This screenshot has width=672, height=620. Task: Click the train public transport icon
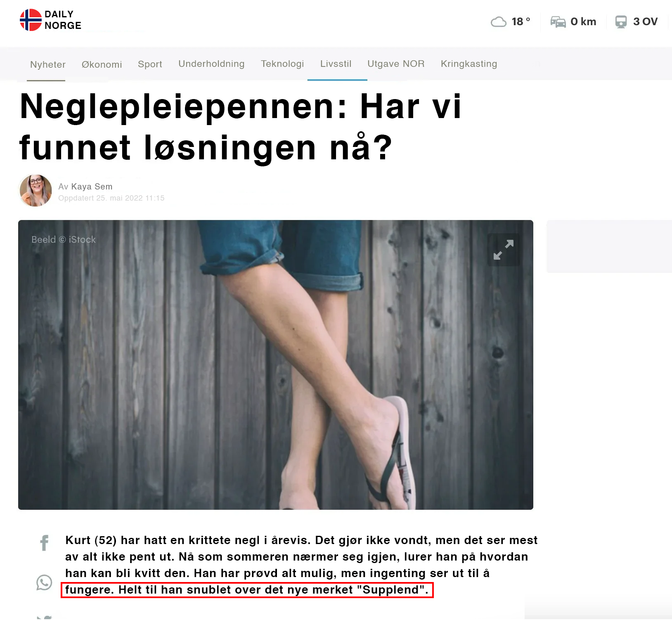pos(621,21)
